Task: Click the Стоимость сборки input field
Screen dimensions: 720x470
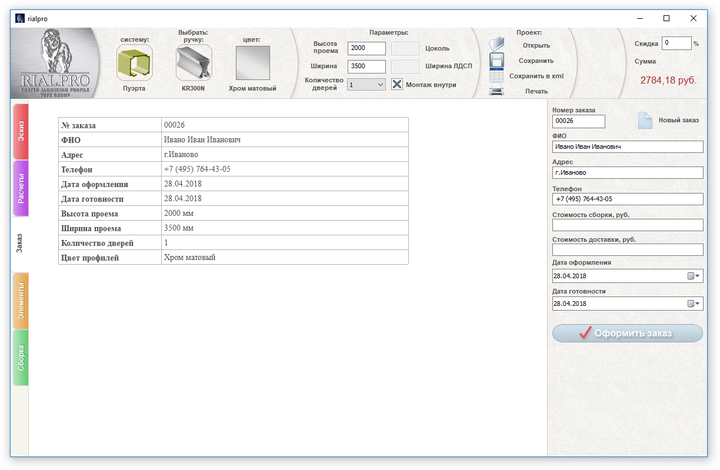Action: (x=627, y=225)
